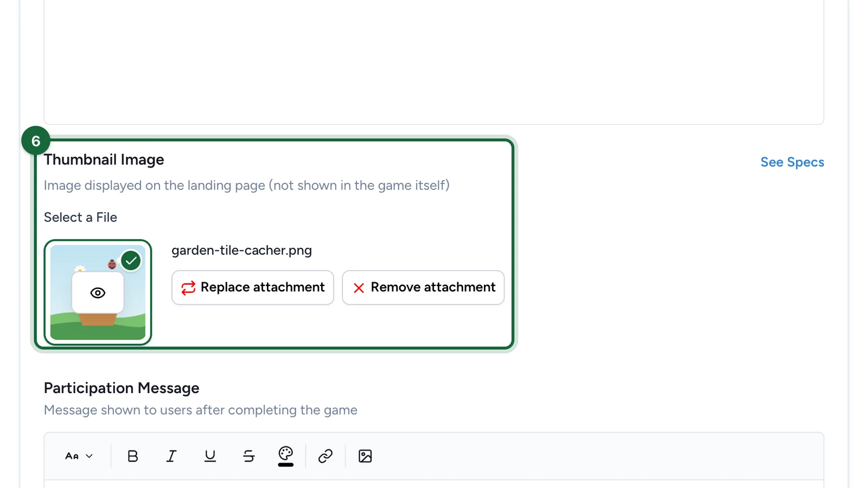The image size is (868, 488).
Task: Apply strikethrough formatting in the editor
Action: click(x=249, y=456)
